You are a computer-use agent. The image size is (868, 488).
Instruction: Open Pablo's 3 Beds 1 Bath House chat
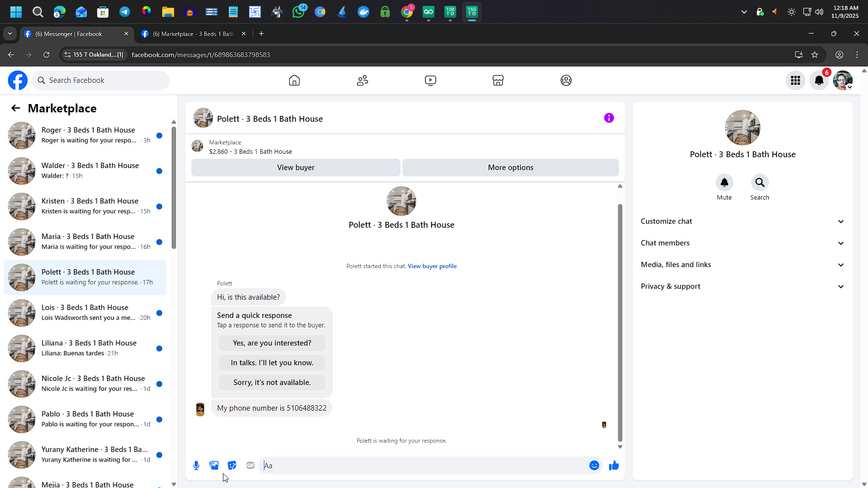click(x=85, y=419)
